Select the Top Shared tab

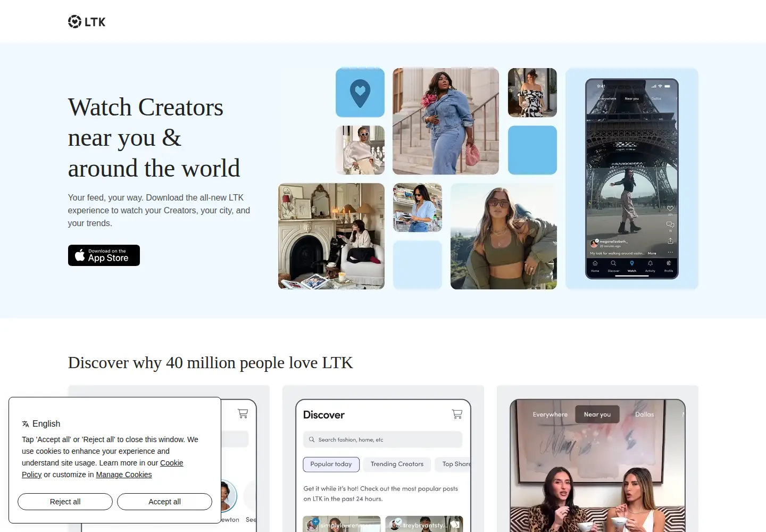click(453, 464)
